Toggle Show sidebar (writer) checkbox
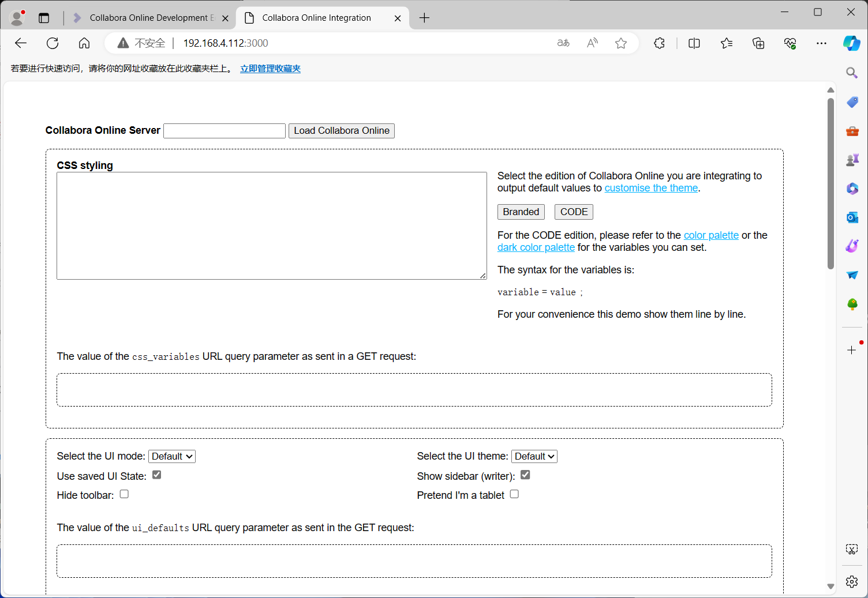This screenshot has width=868, height=598. (x=525, y=475)
